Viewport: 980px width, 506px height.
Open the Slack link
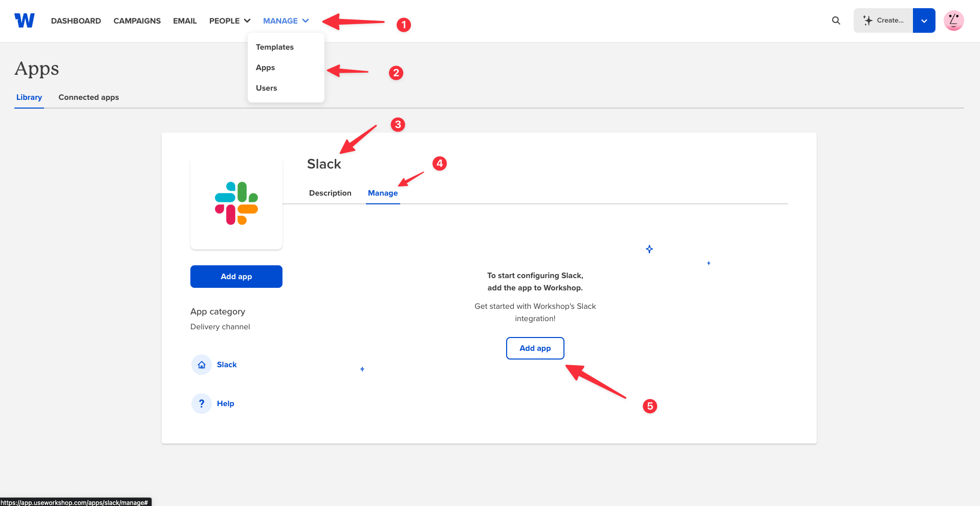pos(227,365)
